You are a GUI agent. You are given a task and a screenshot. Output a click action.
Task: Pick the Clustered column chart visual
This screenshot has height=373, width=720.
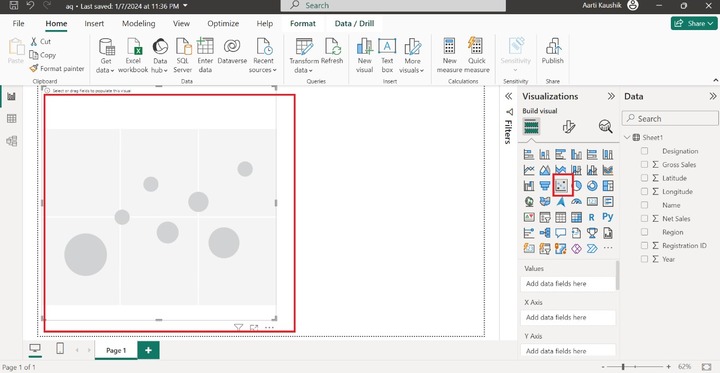point(576,154)
